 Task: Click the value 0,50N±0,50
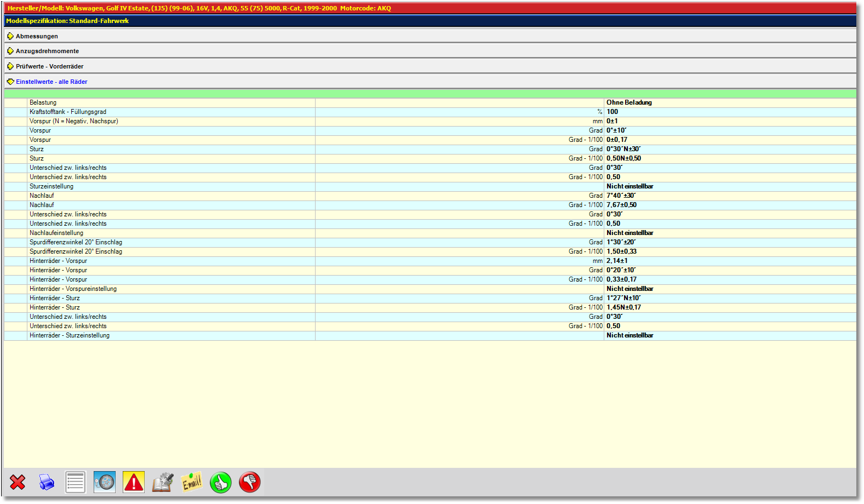point(623,158)
